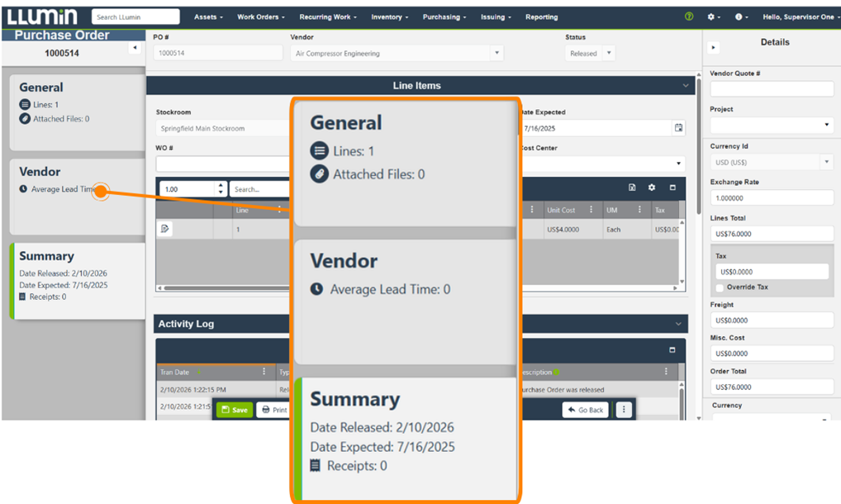Open the settings gear menu in top bar
The height and width of the screenshot is (504, 841).
click(713, 17)
